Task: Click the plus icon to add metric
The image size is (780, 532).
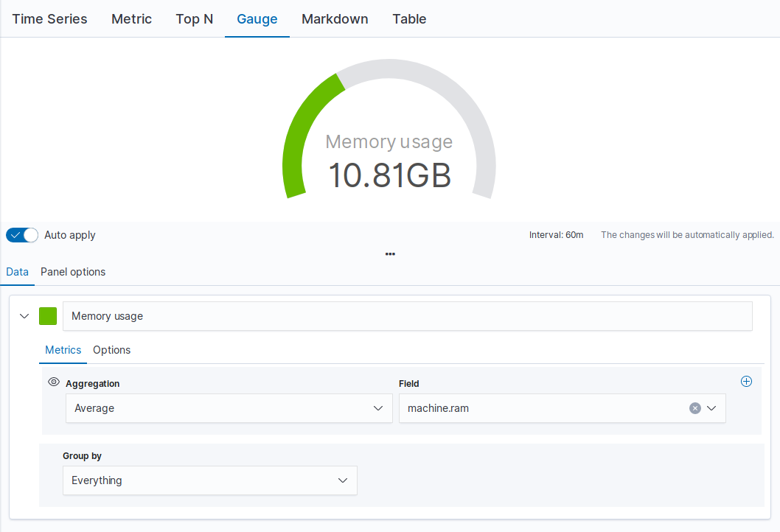Action: point(746,382)
